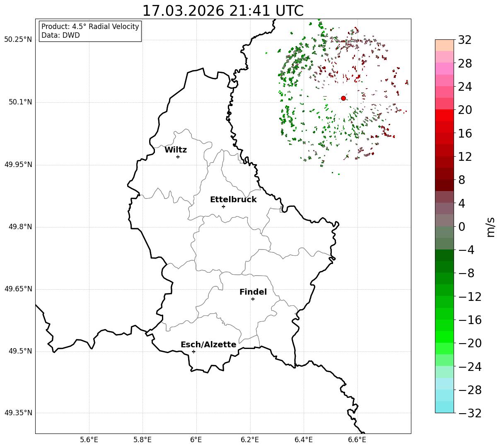Click the Data: DWD text
Viewport: 500px width, 448px height.
coord(60,35)
